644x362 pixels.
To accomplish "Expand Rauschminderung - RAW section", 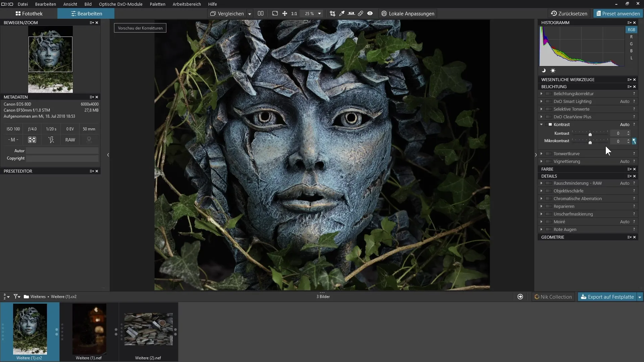I will 541,183.
